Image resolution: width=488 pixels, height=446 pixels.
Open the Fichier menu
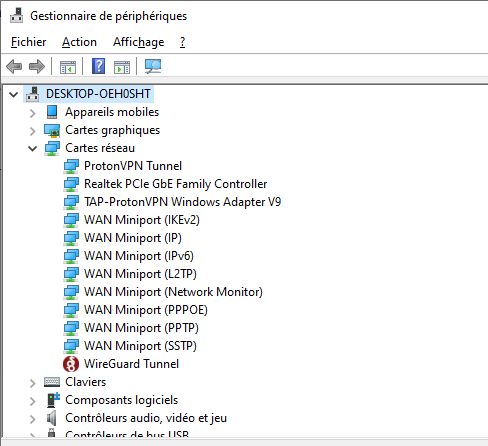28,42
